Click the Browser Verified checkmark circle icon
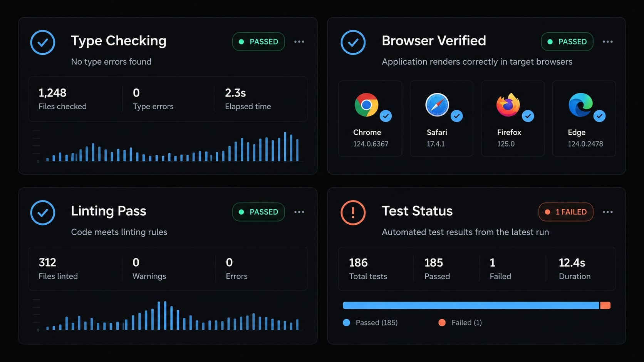Viewport: 644px width, 362px height. [x=353, y=42]
